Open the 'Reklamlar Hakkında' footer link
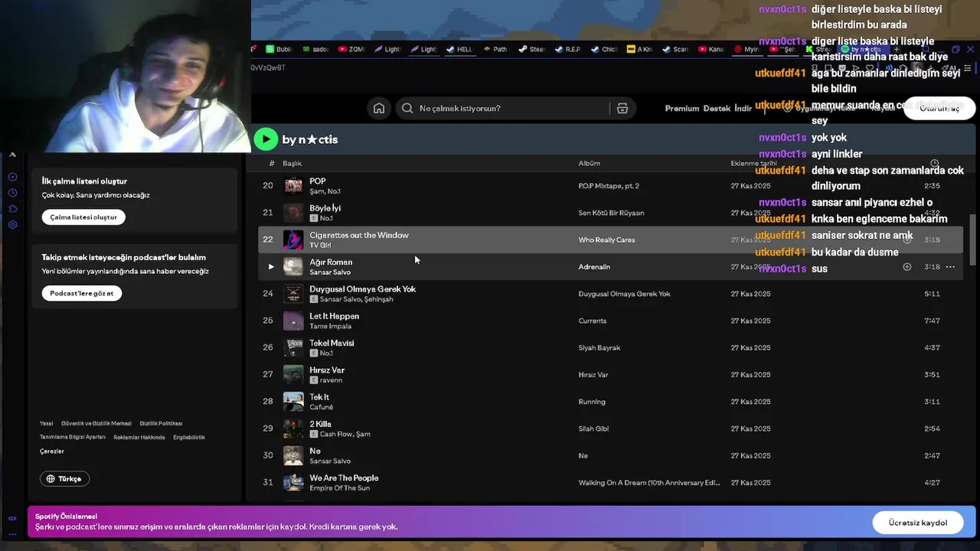 [139, 438]
